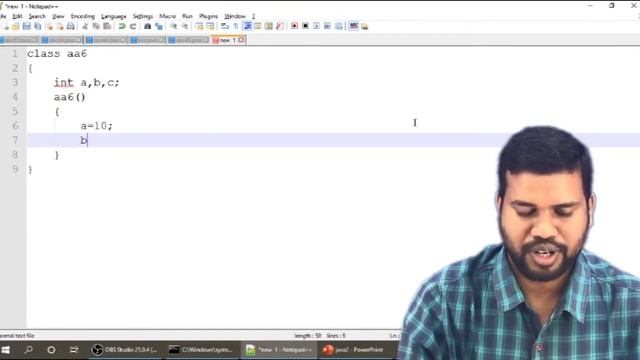640x360 pixels.
Task: Undo last edit with green Undo arrow
Action: (x=122, y=27)
